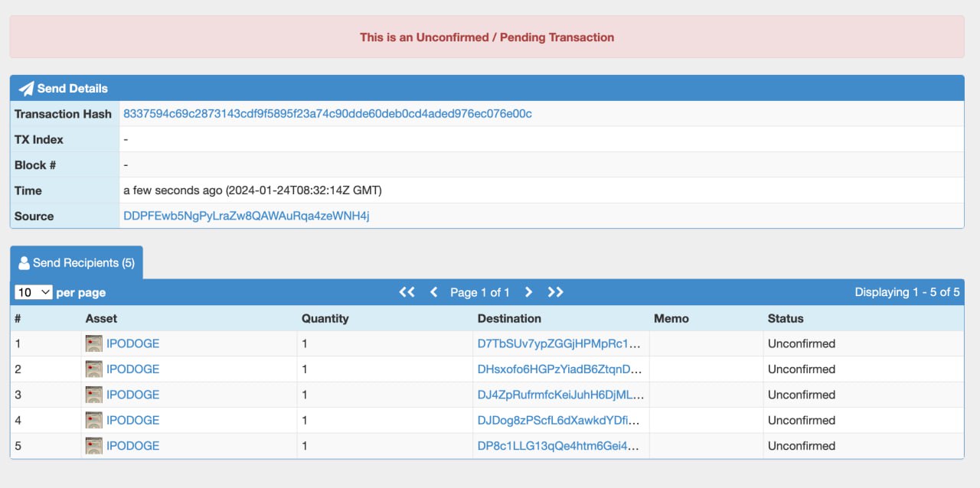Click the 'TX Index' row label
The height and width of the screenshot is (488, 980).
[39, 139]
